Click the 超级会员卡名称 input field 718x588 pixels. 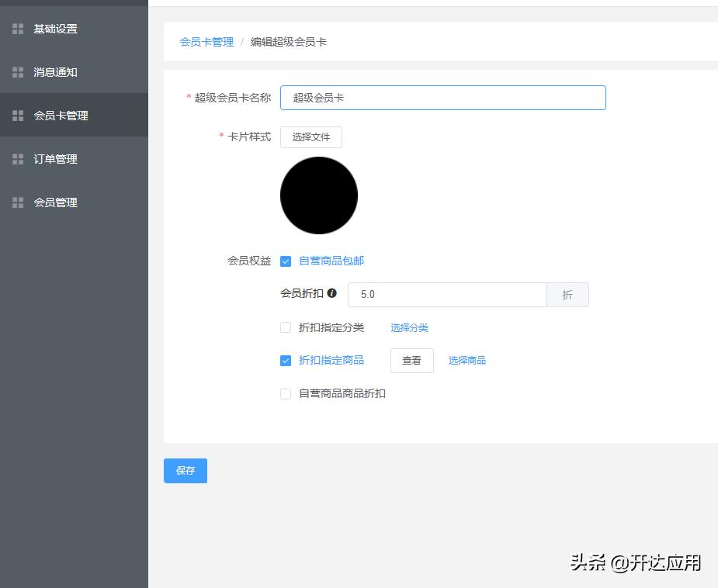tap(442, 97)
